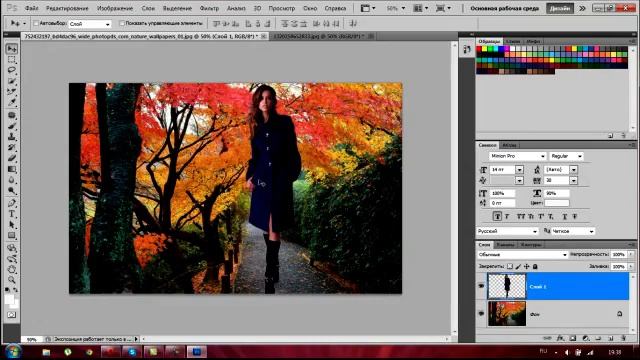Select the Eyedropper tool

click(12, 102)
